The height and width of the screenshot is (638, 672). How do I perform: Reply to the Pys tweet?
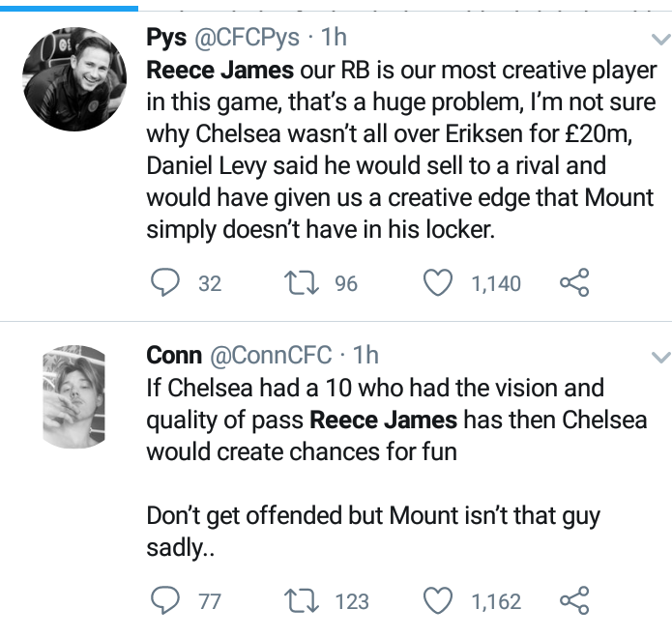(168, 282)
